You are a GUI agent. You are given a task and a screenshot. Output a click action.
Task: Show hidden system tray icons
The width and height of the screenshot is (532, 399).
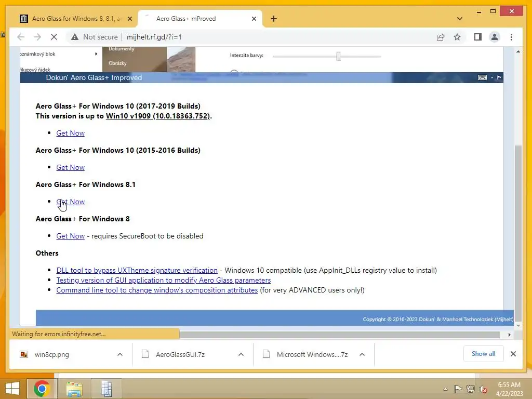[445, 389]
